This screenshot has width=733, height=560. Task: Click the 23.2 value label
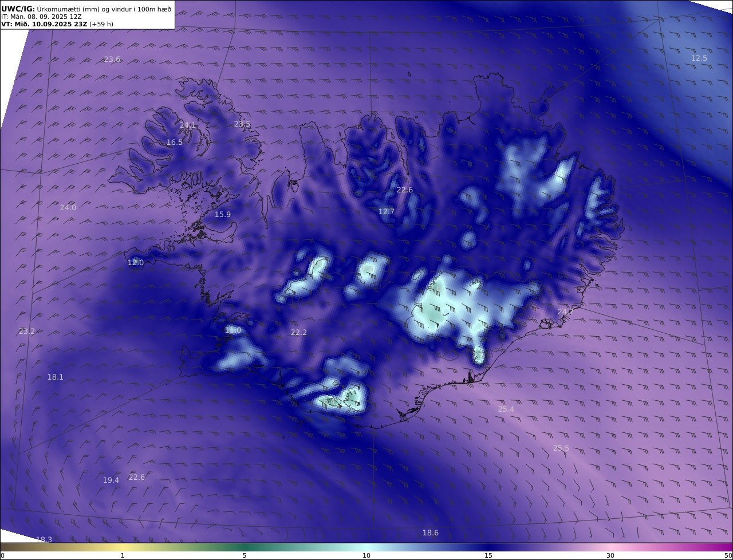pyautogui.click(x=27, y=332)
